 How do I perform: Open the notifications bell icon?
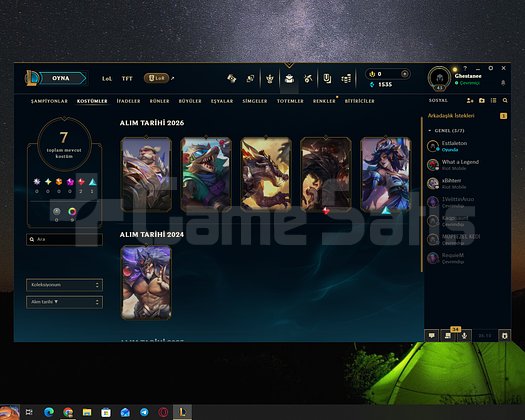pos(503,83)
